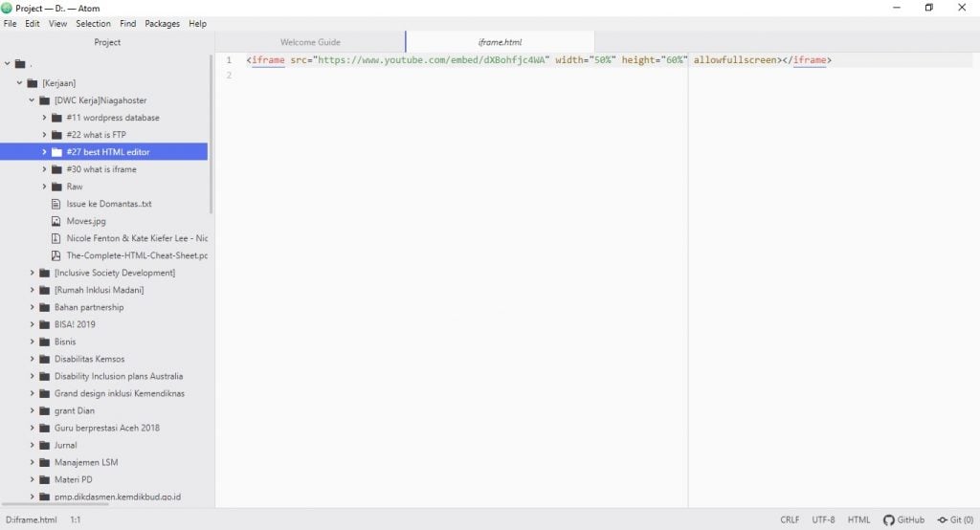The height and width of the screenshot is (530, 980).
Task: Click the [Kerjaan] folder icon
Action: click(x=33, y=83)
